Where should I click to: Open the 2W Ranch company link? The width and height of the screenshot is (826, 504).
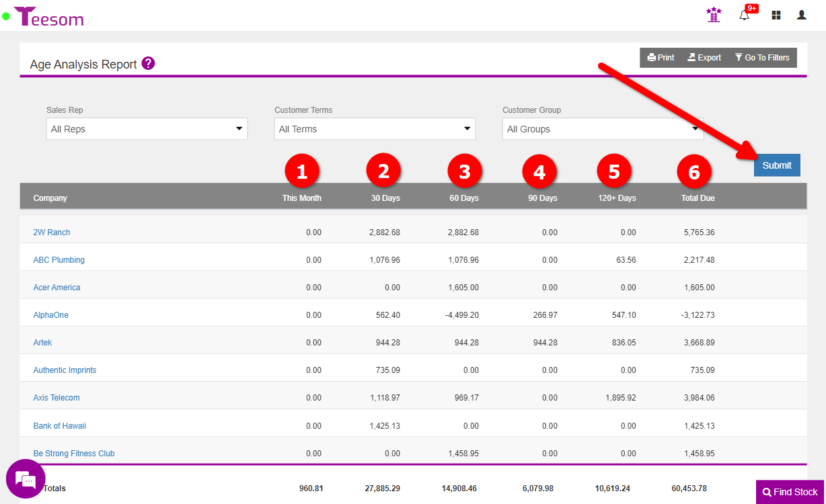(52, 233)
